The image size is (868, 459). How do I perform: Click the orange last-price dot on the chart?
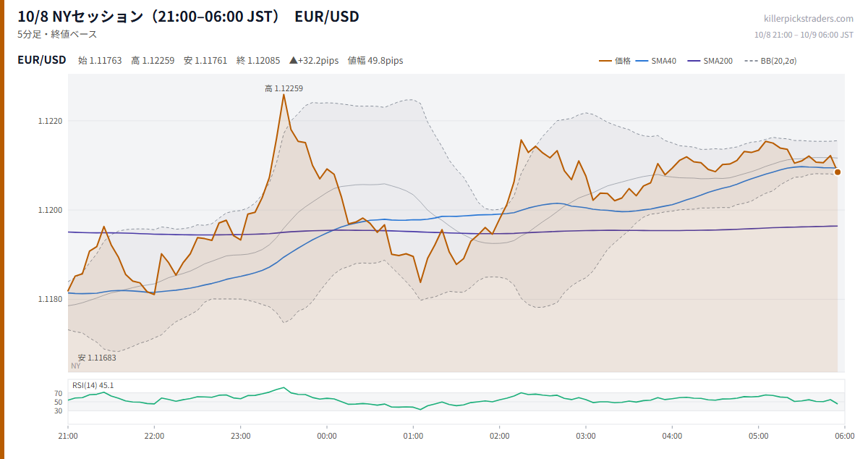(x=838, y=172)
